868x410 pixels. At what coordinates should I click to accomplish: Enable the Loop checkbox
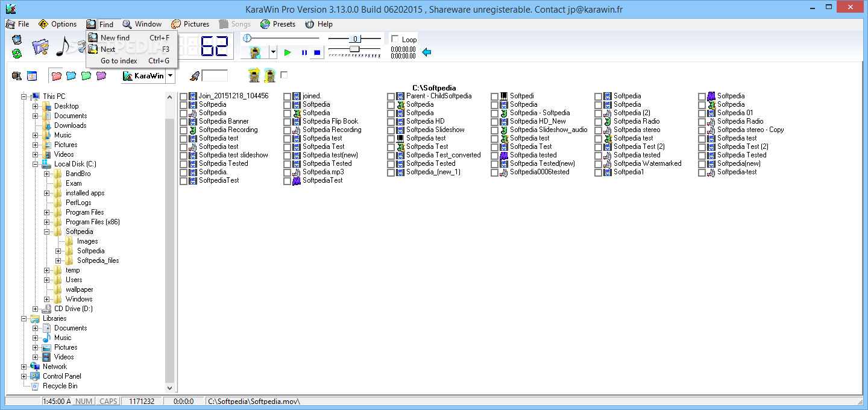(x=395, y=39)
